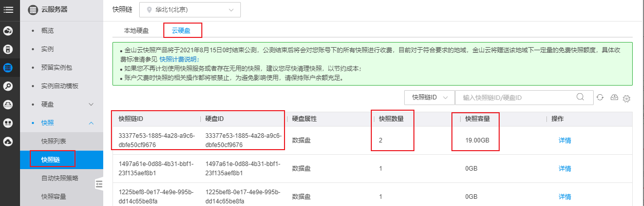Screen dimensions: 644x206
Task: Click the 19.00GB capacity cell
Action: pos(477,140)
